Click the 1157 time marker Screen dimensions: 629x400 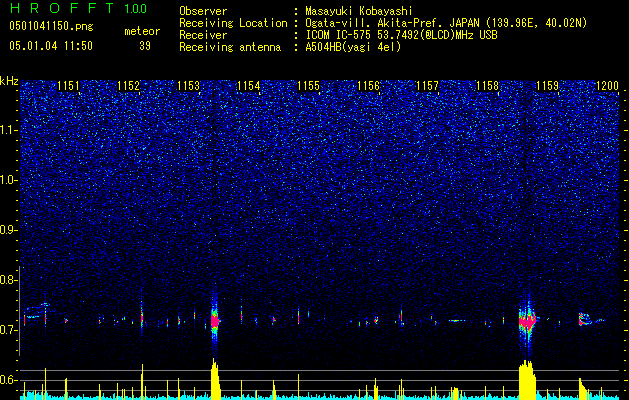428,86
